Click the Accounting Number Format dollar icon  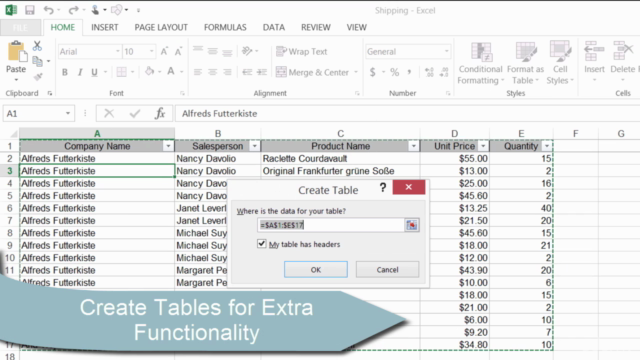(373, 72)
